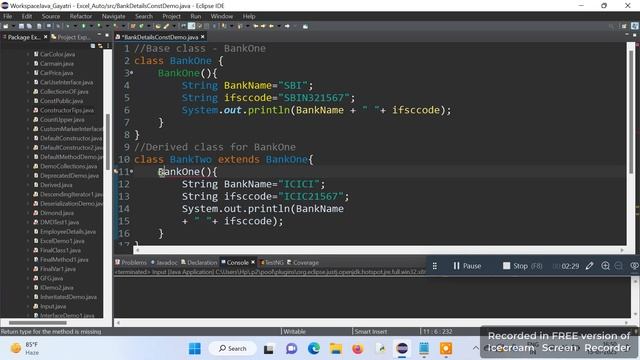Collapse the fold marker on line 11

click(132, 171)
